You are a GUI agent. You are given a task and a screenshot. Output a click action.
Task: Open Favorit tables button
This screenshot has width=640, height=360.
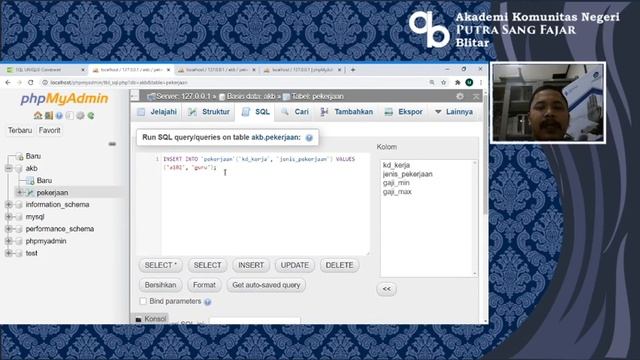pyautogui.click(x=49, y=130)
